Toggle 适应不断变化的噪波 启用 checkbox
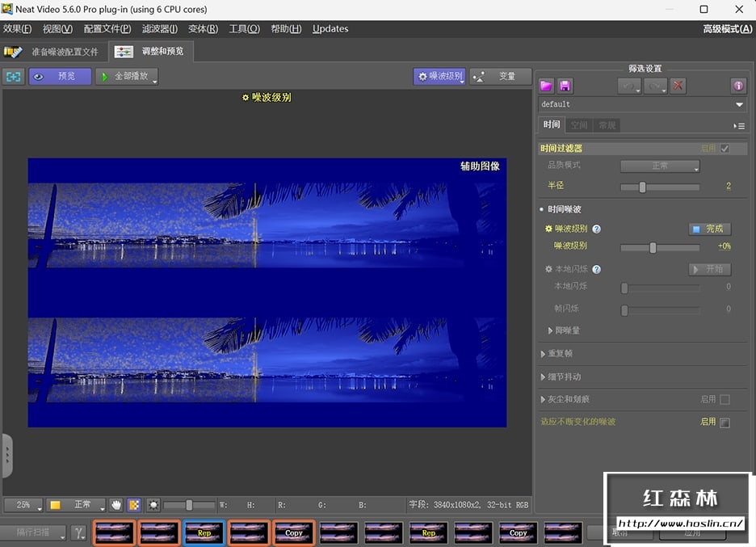 pyautogui.click(x=724, y=423)
